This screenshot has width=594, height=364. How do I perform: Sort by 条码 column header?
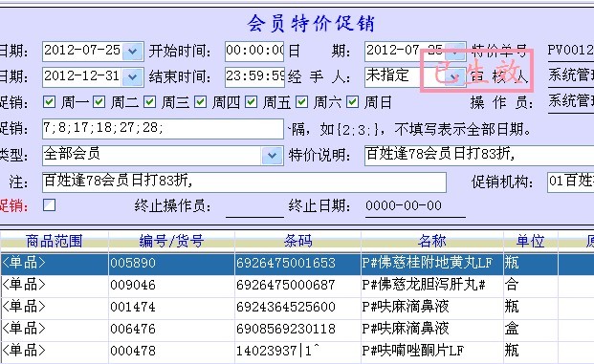click(297, 241)
